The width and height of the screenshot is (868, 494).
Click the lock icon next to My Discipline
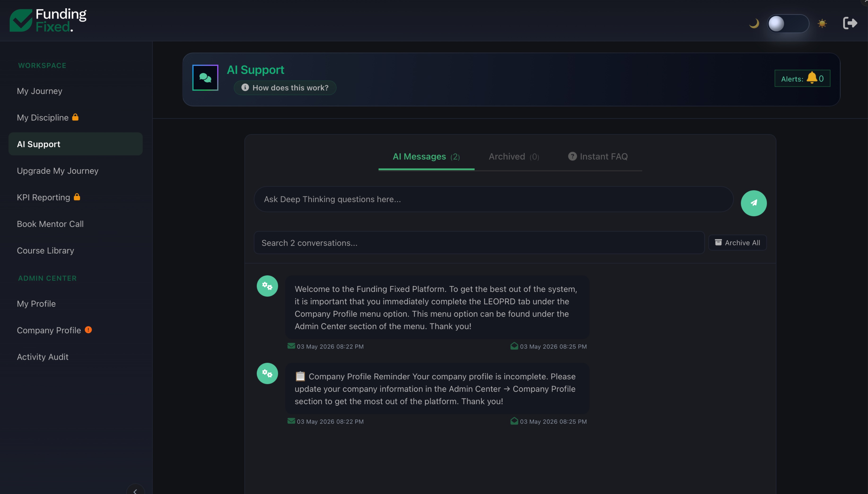click(75, 117)
